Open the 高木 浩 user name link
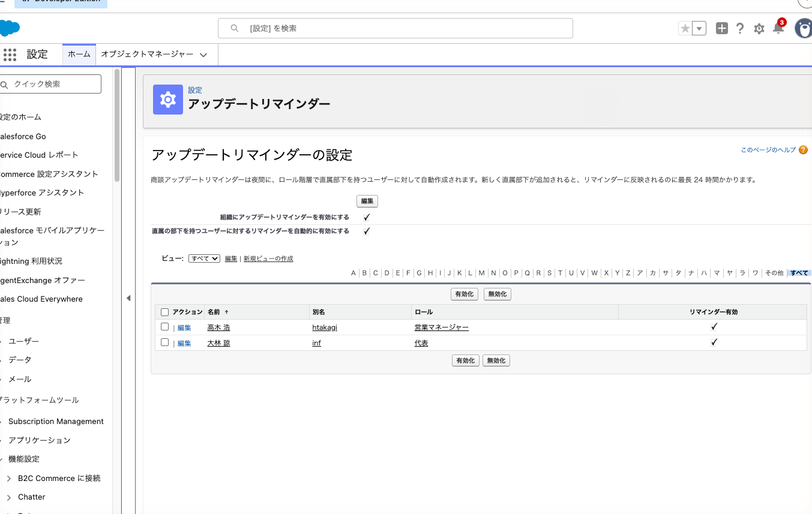 [x=218, y=327]
